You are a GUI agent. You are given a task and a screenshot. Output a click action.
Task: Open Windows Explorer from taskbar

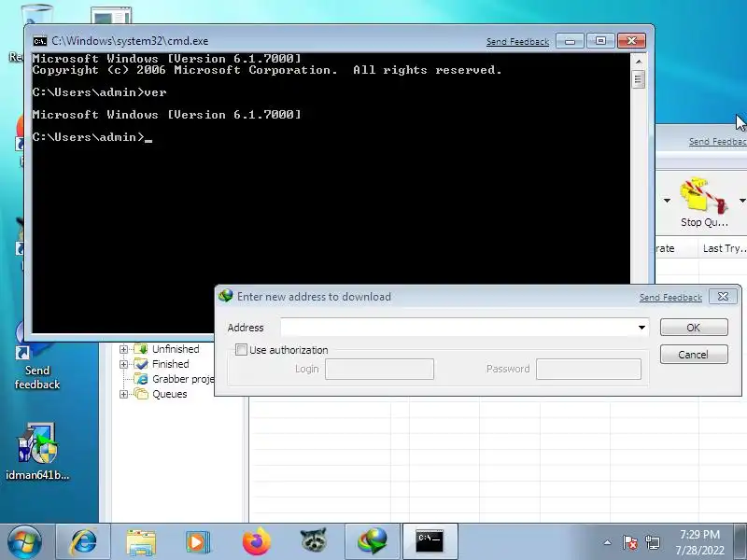[x=141, y=542]
